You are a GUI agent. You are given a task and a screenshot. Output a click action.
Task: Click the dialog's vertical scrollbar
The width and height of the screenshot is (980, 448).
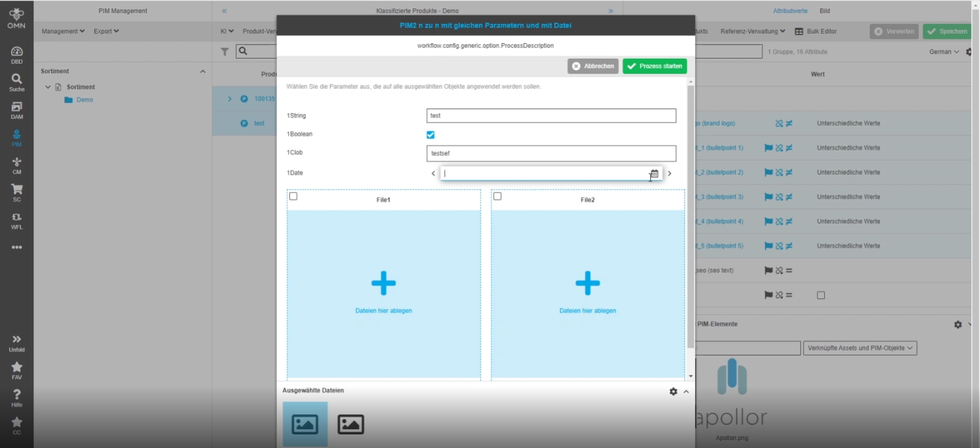[x=690, y=216]
